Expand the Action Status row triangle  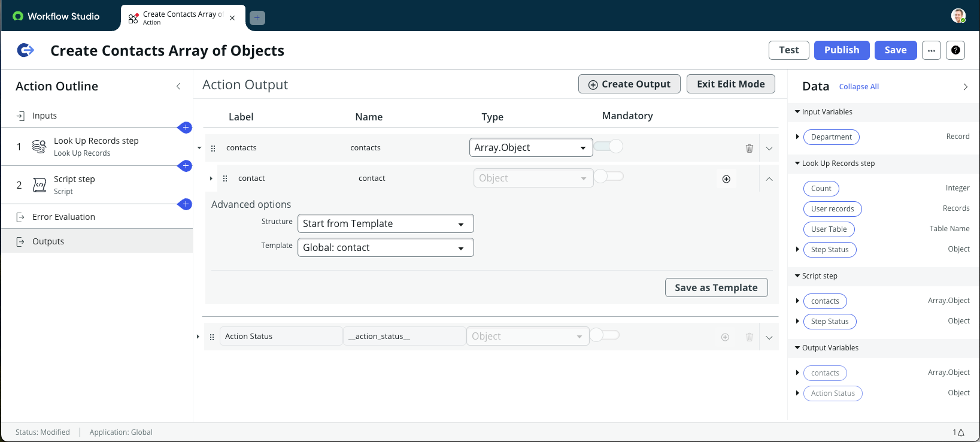[198, 337]
